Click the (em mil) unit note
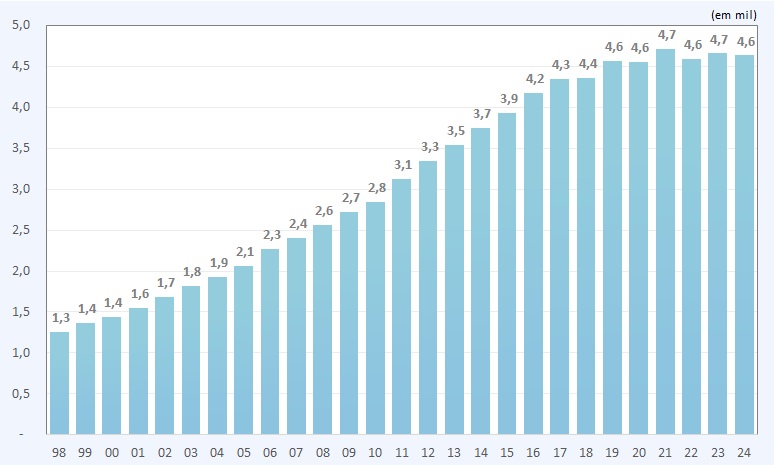 click(734, 15)
